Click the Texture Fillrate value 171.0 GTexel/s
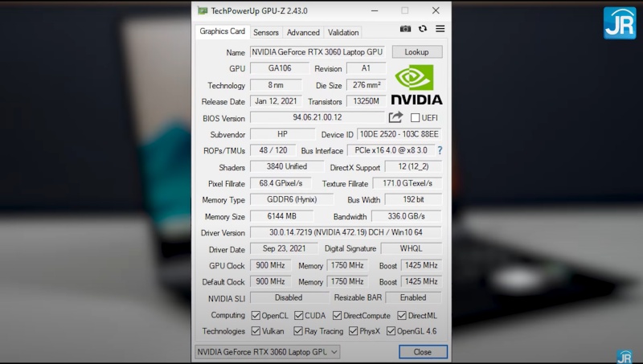643x364 pixels. 408,183
